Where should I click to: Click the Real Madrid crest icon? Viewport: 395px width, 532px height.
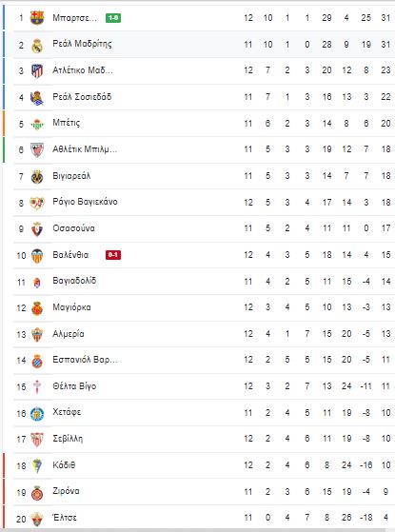37,46
